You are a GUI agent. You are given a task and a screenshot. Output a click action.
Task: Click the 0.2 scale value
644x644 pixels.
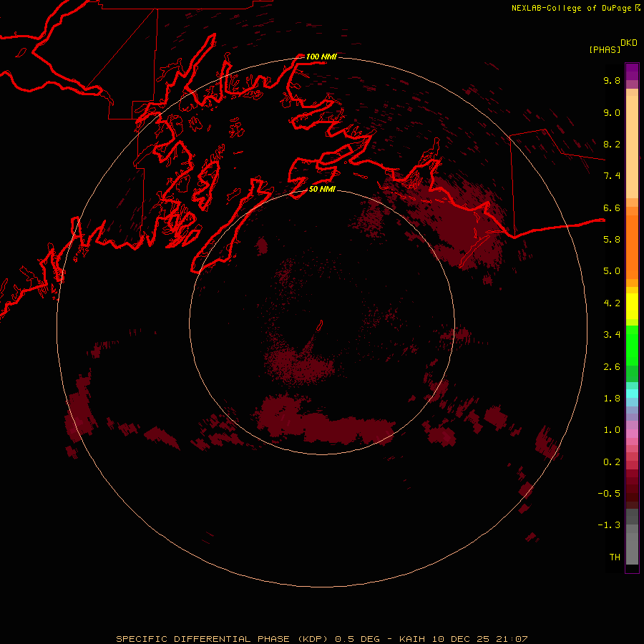(x=612, y=462)
